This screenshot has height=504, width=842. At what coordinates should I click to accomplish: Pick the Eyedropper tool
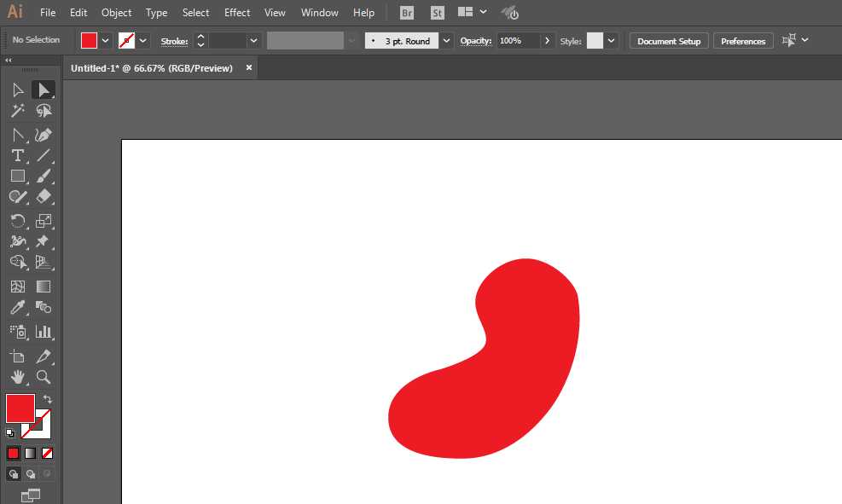pos(18,308)
